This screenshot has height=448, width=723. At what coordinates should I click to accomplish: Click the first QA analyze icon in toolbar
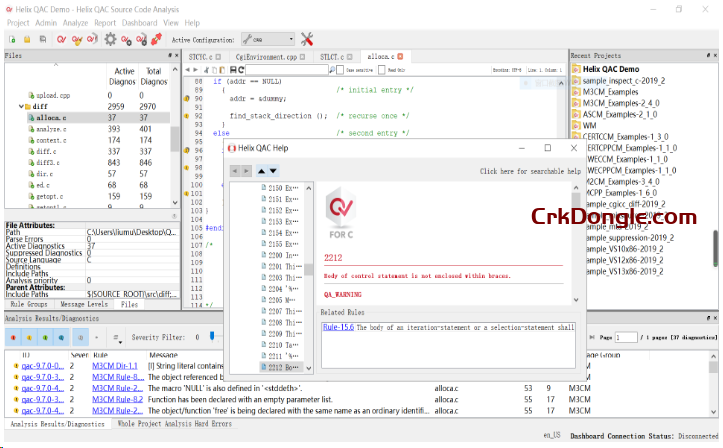click(x=62, y=39)
